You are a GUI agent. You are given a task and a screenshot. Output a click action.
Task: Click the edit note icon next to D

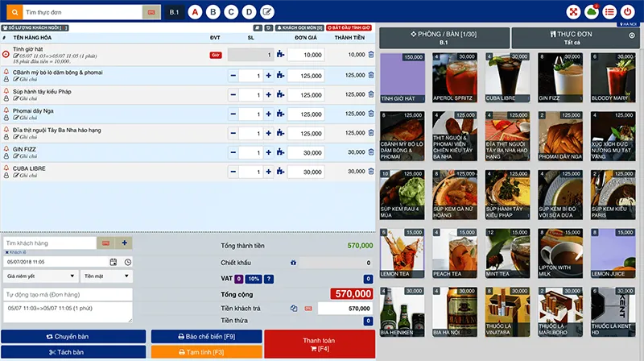click(x=267, y=12)
